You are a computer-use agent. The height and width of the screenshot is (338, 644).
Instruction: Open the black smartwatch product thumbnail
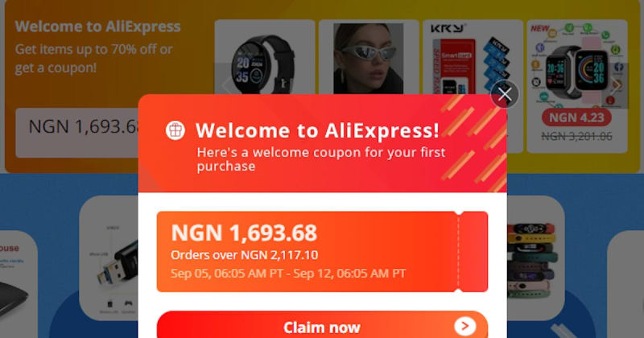(x=265, y=57)
